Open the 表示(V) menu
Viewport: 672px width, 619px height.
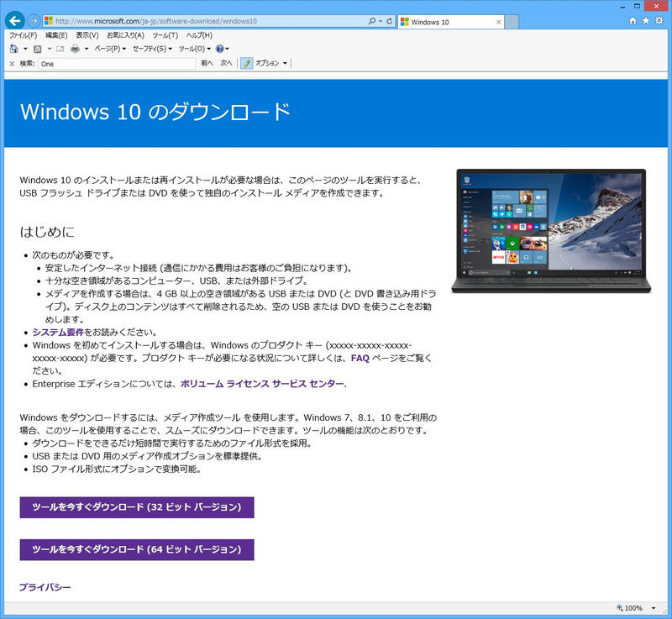(87, 35)
